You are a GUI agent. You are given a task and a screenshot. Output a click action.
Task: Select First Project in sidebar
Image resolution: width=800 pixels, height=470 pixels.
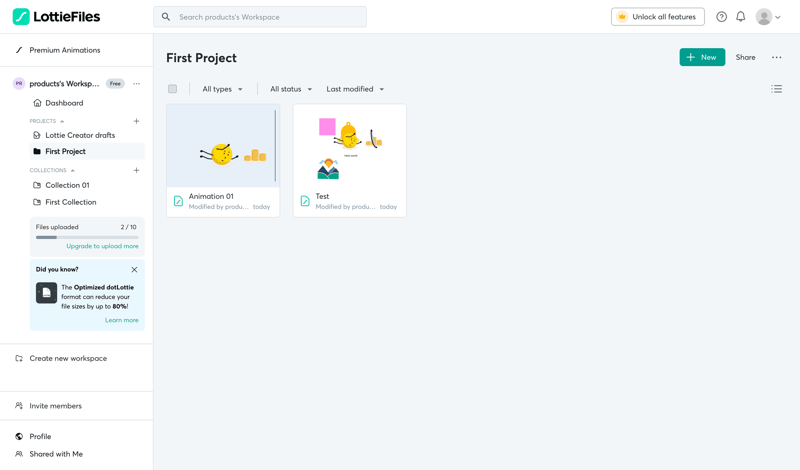pos(87,152)
